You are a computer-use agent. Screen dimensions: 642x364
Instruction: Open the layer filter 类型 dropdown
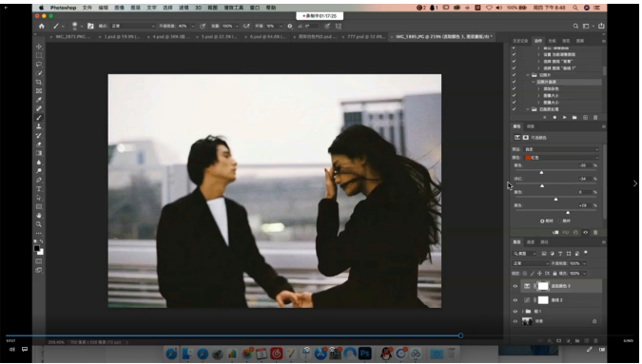[x=525, y=254]
